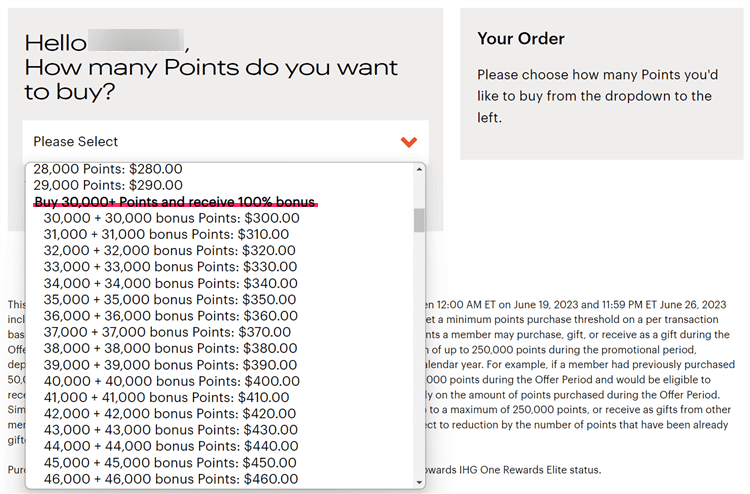Pick the $370.00 bonus Points option
This screenshot has width=750, height=494.
171,332
